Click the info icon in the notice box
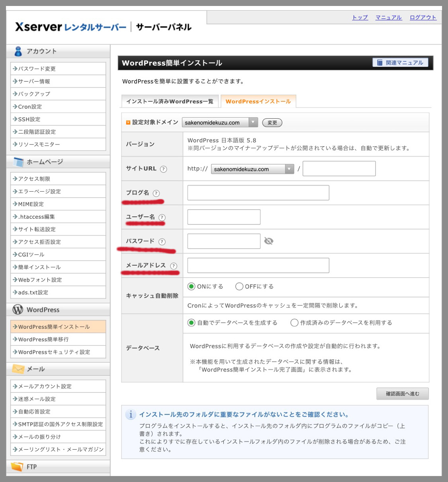 click(131, 415)
